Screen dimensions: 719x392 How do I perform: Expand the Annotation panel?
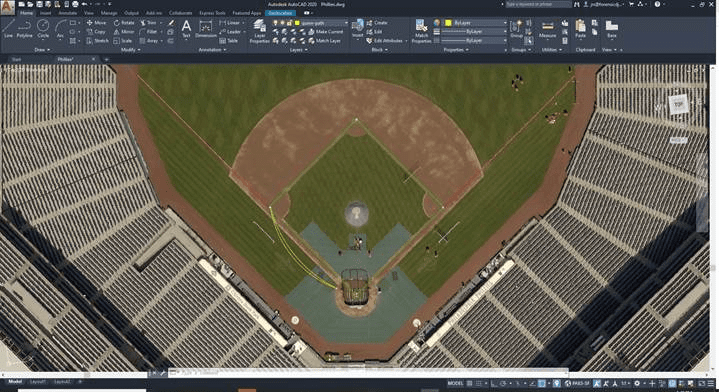click(212, 50)
